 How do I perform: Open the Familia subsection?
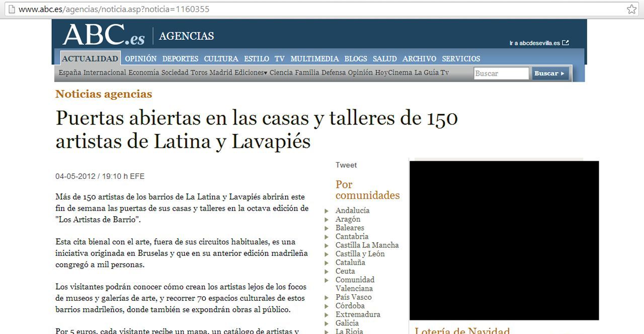click(x=307, y=73)
